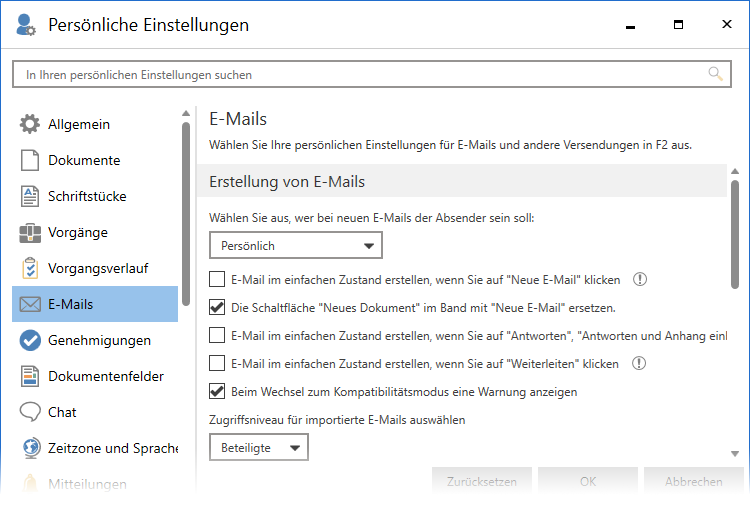Click the magnifier icon in search box

click(715, 74)
